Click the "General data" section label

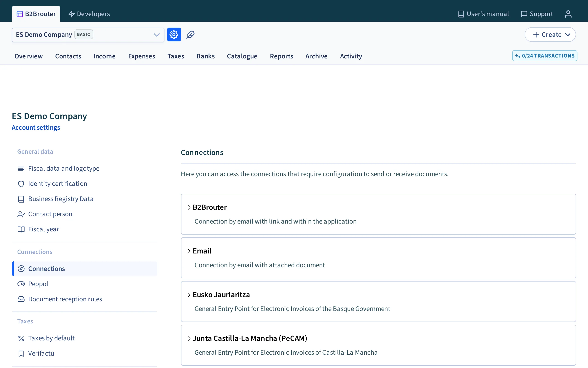[35, 152]
